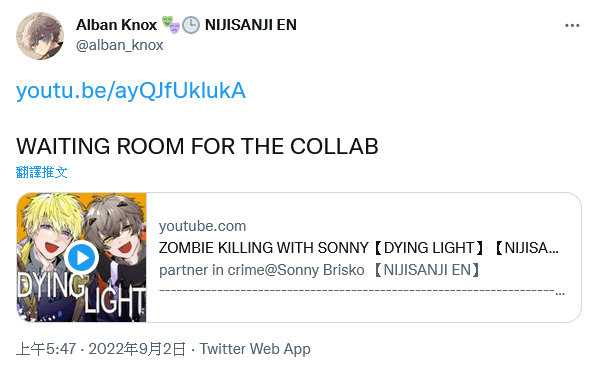598x374 pixels.
Task: Click the three-dot more options icon
Action: (572, 26)
